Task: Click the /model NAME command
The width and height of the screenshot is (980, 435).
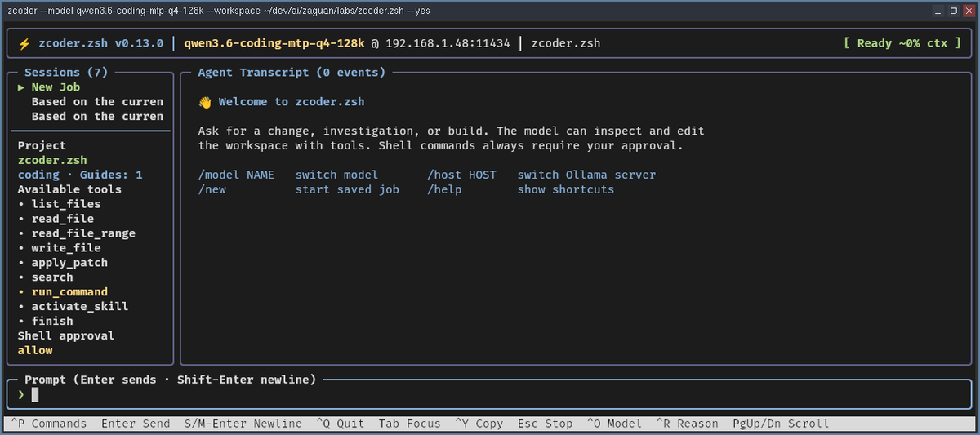Action: coord(236,175)
